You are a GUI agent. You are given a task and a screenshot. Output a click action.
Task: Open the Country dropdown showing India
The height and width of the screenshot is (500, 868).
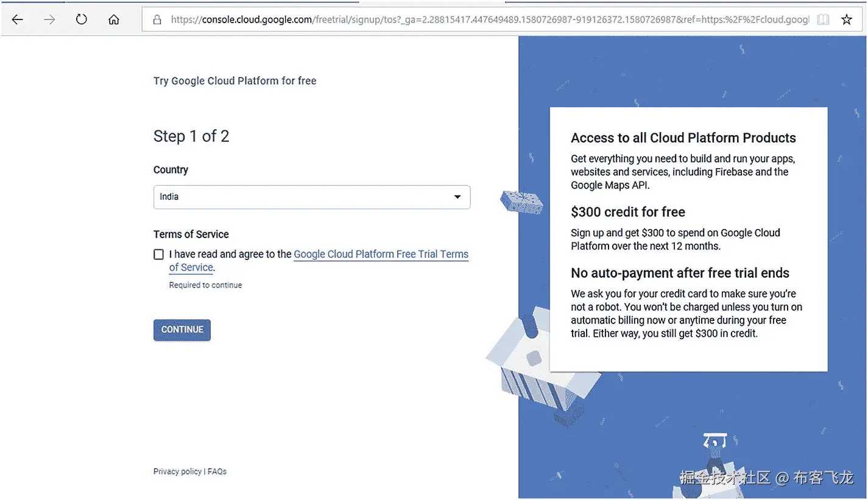point(312,197)
